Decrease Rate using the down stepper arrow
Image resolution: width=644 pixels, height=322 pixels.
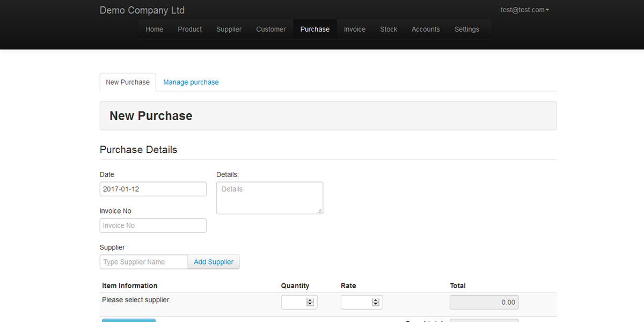pos(376,304)
